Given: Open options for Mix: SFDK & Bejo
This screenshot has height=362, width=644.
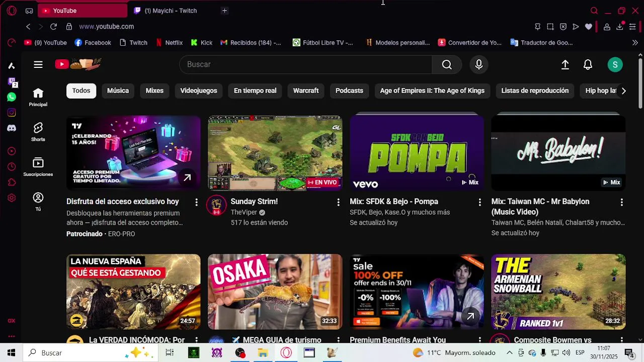Looking at the screenshot, I should [x=479, y=202].
